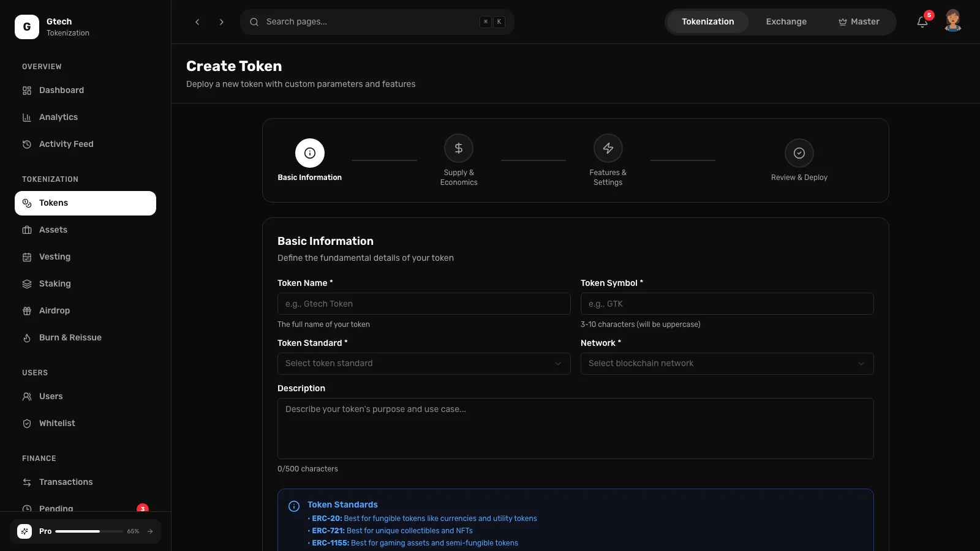Screen dimensions: 980x551
Task: Open Analytics in the sidebar
Action: pyautogui.click(x=85, y=118)
